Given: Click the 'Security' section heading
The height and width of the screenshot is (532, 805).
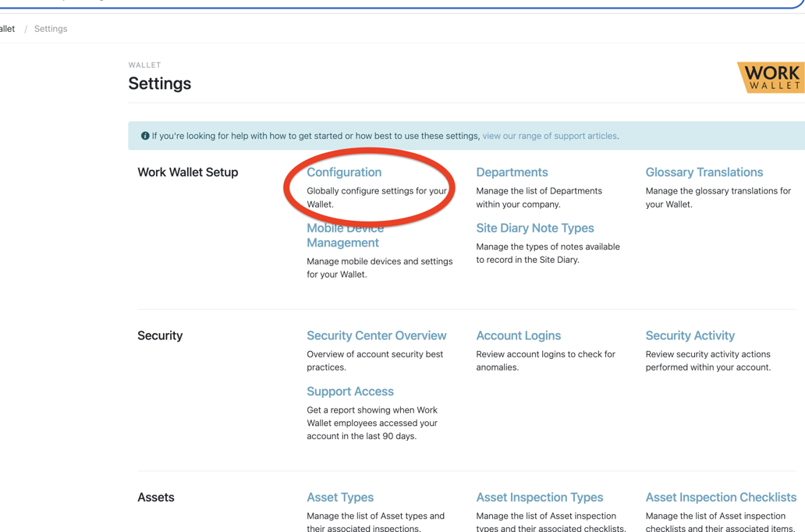Looking at the screenshot, I should click(x=160, y=335).
